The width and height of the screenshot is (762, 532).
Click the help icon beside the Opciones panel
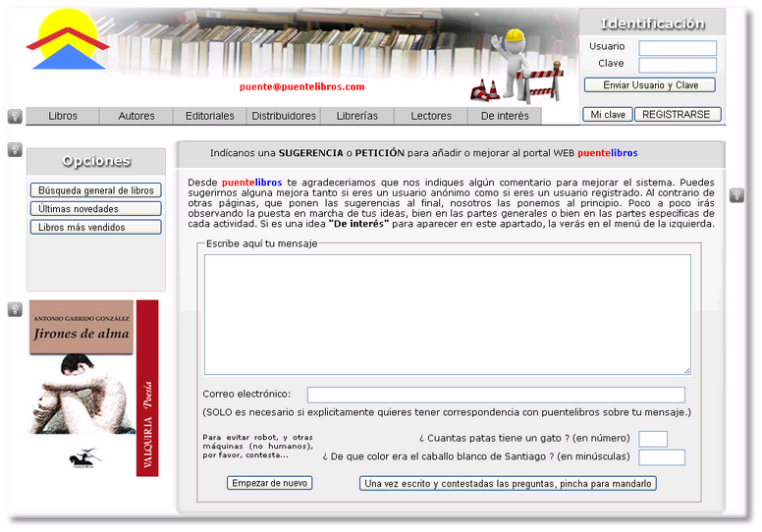15,149
